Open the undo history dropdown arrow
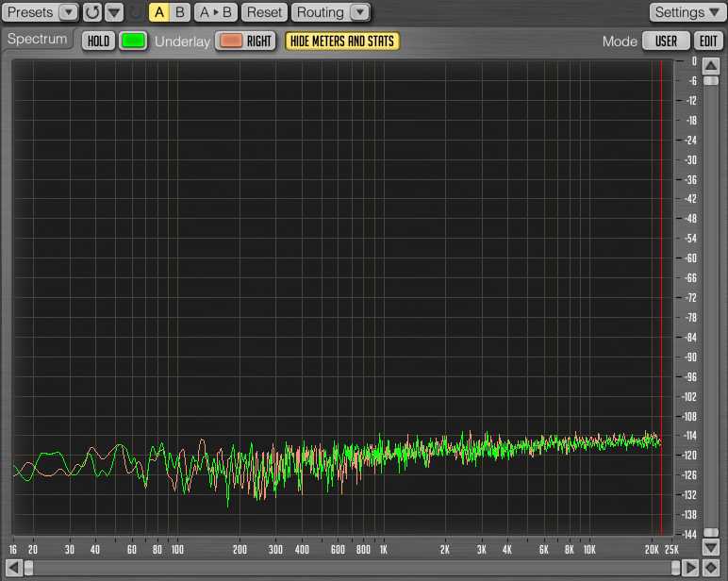Screen dimensions: 728x581 114,12
